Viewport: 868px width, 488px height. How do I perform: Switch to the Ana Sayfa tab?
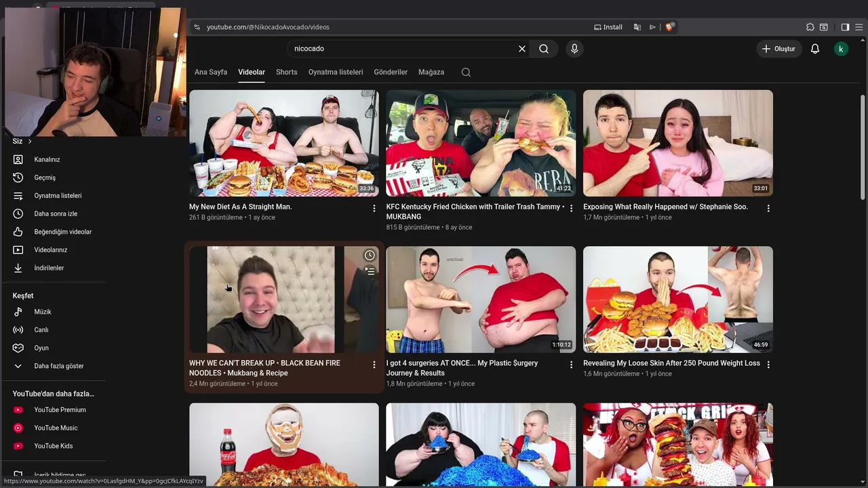tap(211, 72)
